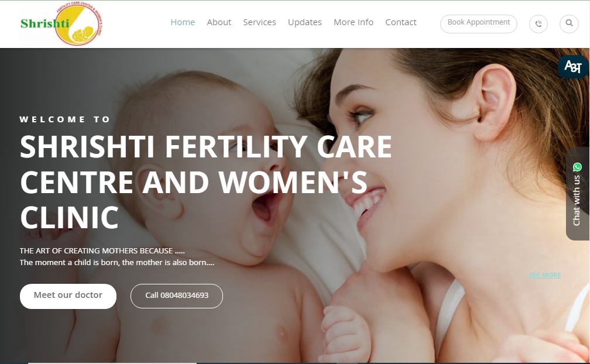The image size is (590, 364).
Task: Click the Shrishti Fertility Care Centre heading
Action: 206,182
